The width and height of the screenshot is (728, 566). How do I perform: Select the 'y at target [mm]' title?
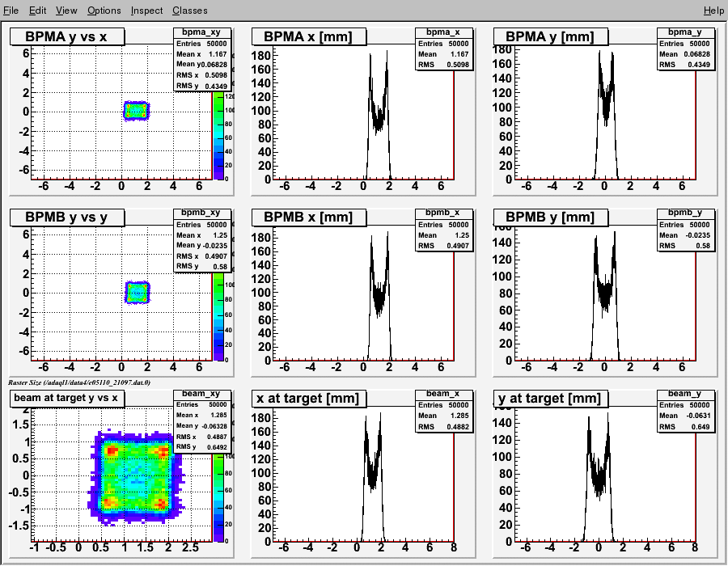point(551,398)
